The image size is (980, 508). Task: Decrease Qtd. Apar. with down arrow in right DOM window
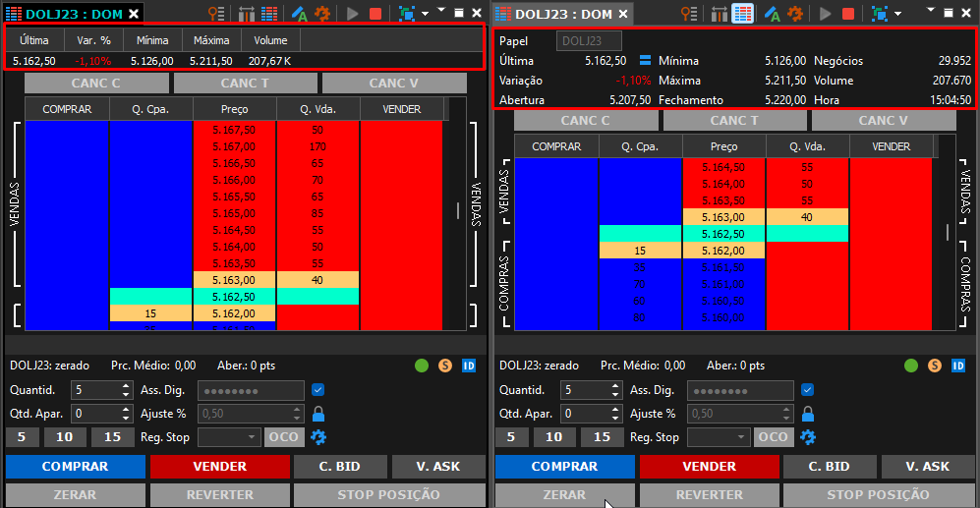[615, 418]
